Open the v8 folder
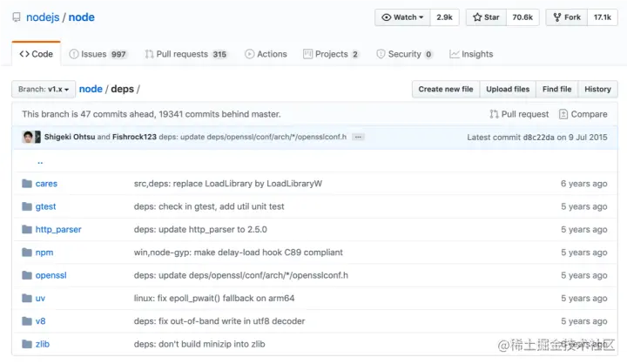This screenshot has height=364, width=627. [x=40, y=321]
